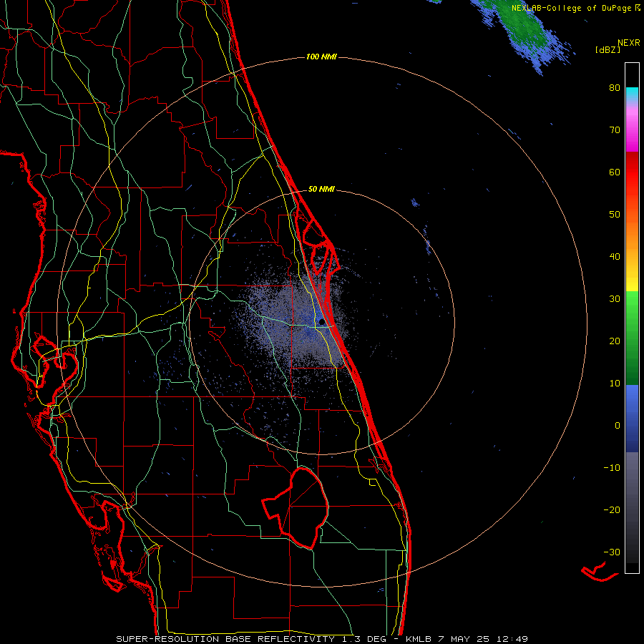Viewport: 644px width, 644px height.
Task: Click the 40 value on color scale
Action: click(615, 257)
